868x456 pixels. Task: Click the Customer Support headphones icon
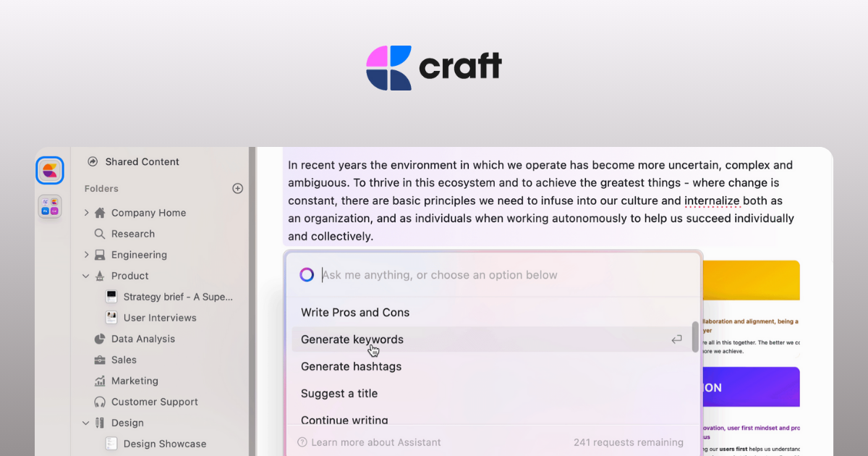point(100,402)
